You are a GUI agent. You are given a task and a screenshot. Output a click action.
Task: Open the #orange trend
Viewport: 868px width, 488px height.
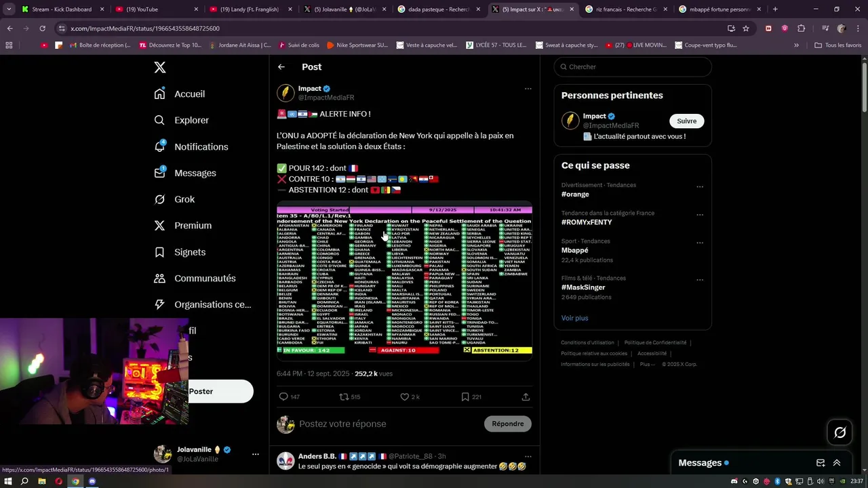point(575,194)
